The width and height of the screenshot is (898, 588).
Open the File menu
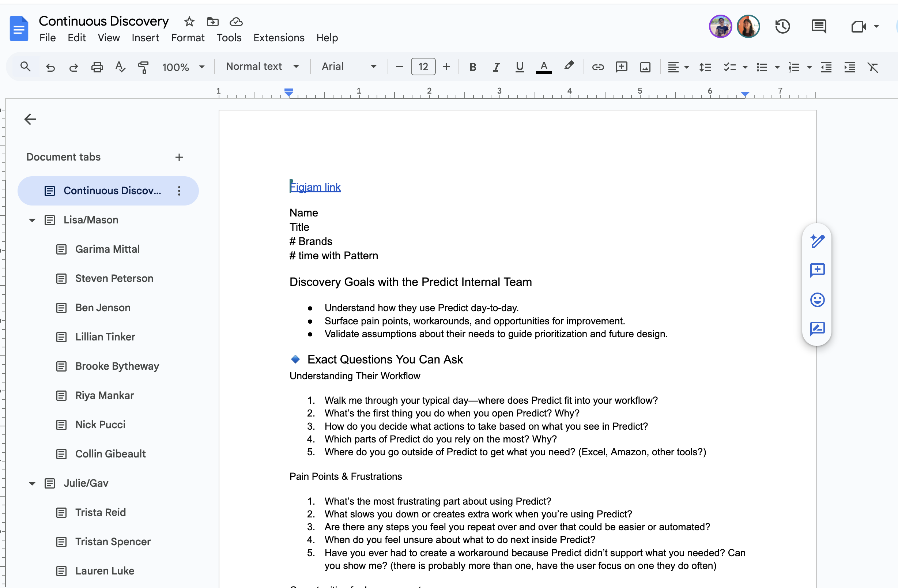click(48, 38)
